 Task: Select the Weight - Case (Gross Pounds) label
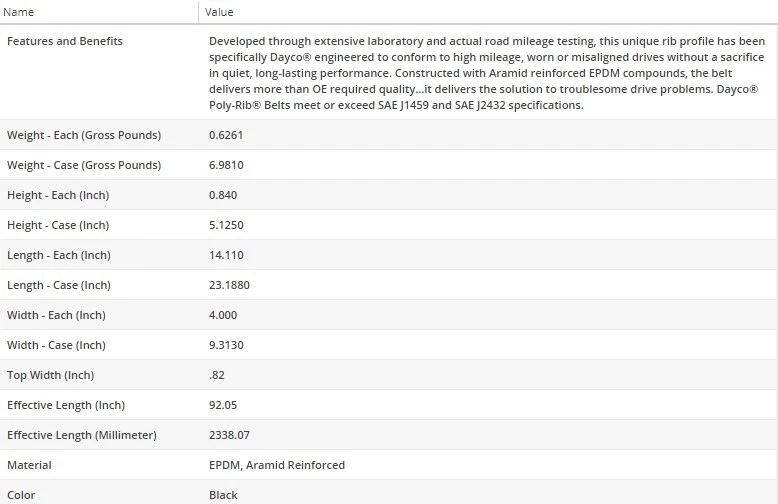coord(84,165)
